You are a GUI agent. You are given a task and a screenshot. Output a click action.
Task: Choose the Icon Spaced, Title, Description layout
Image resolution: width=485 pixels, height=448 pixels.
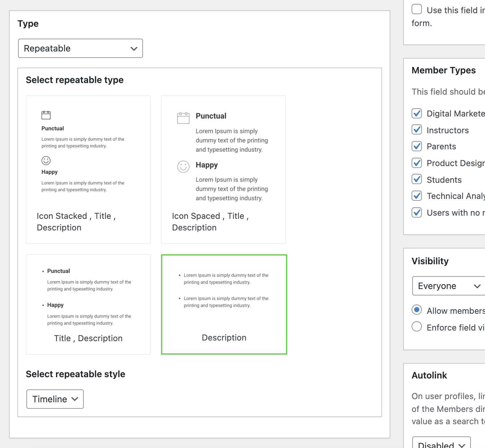click(223, 170)
